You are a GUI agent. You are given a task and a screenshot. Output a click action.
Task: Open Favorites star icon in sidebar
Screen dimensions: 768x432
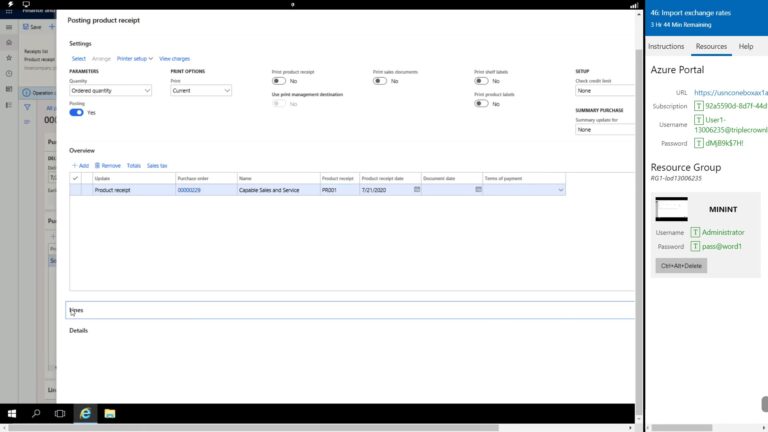coord(9,58)
